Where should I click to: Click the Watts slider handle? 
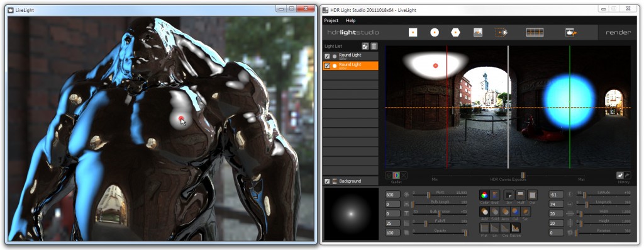428,195
